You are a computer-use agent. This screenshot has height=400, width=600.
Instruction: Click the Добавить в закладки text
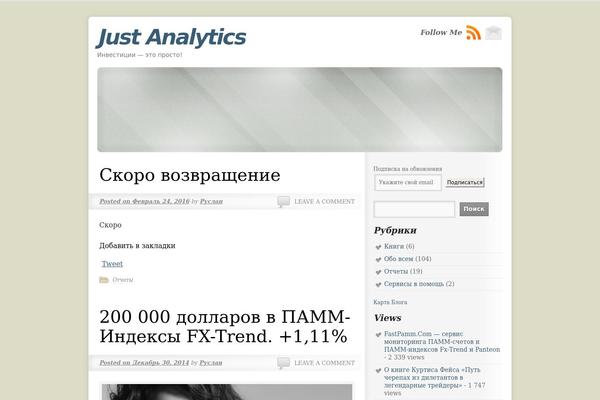tap(137, 246)
